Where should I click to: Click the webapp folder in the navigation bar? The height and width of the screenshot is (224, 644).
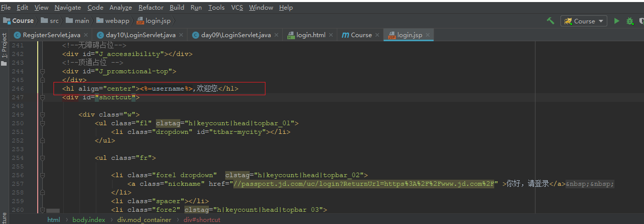click(117, 21)
